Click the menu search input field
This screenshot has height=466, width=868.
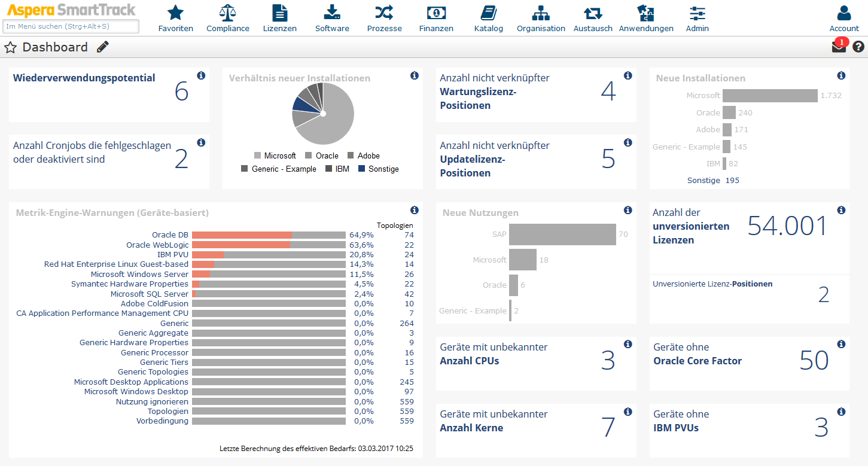[71, 26]
